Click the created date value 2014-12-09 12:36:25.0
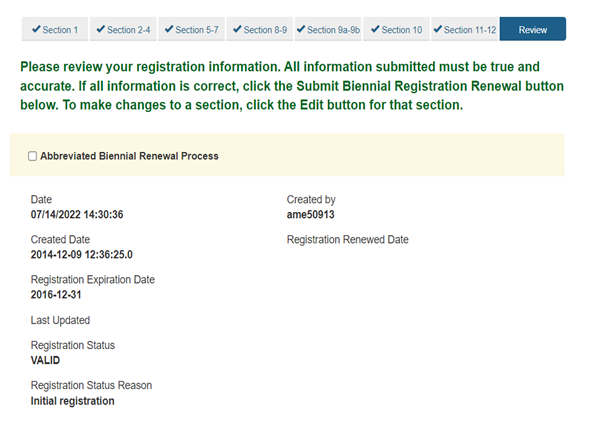The height and width of the screenshot is (426, 610). click(82, 255)
